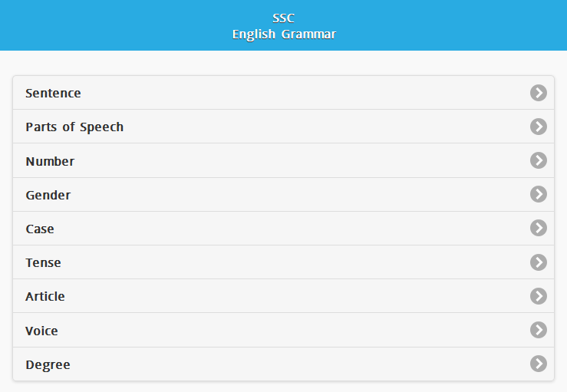Open the Sentence topic
Image resolution: width=567 pixels, height=392 pixels.
[x=53, y=93]
